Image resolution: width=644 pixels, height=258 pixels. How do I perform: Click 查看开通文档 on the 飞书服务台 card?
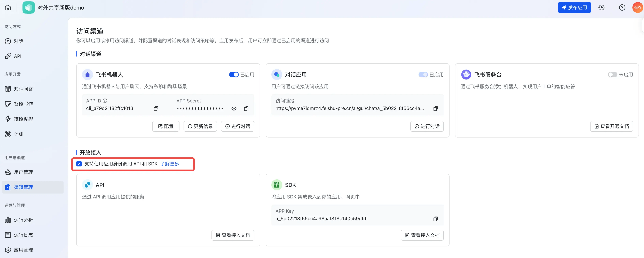(611, 126)
